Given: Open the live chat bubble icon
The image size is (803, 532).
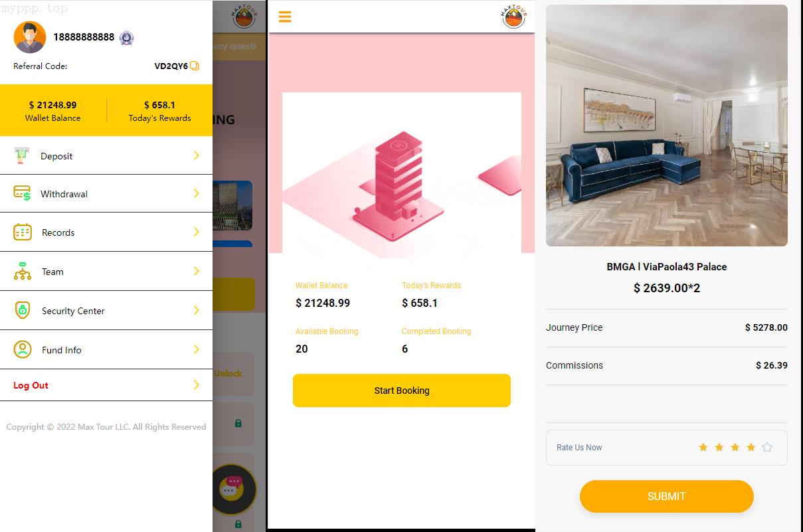Looking at the screenshot, I should [233, 489].
